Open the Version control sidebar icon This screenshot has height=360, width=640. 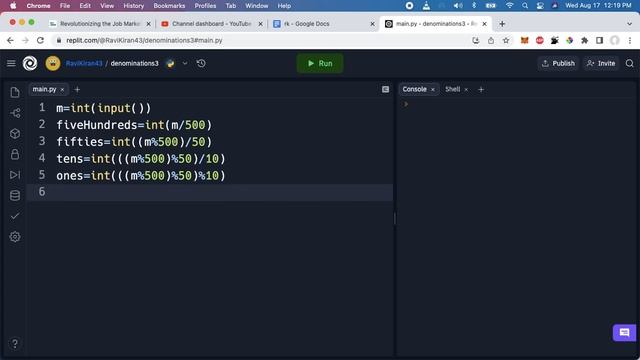point(15,113)
